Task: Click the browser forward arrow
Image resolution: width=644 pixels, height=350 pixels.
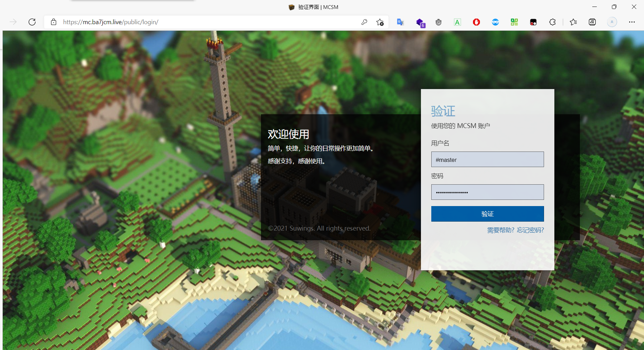Action: [13, 22]
